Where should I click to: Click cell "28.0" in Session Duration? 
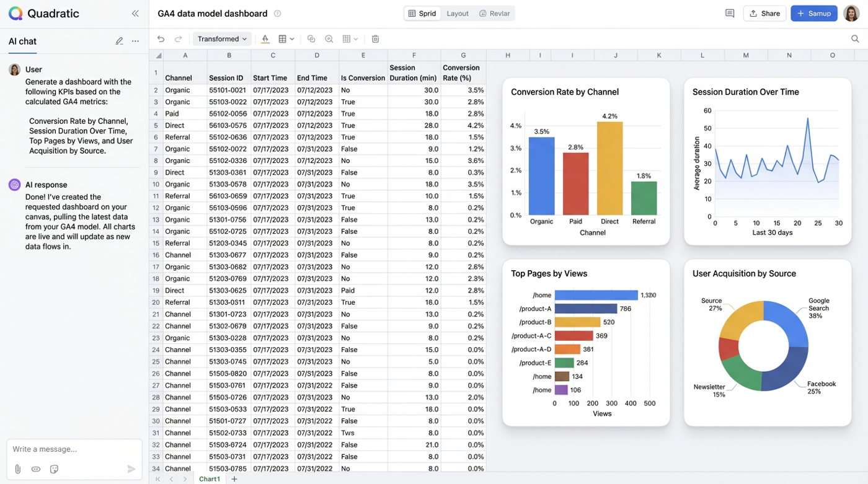point(414,125)
